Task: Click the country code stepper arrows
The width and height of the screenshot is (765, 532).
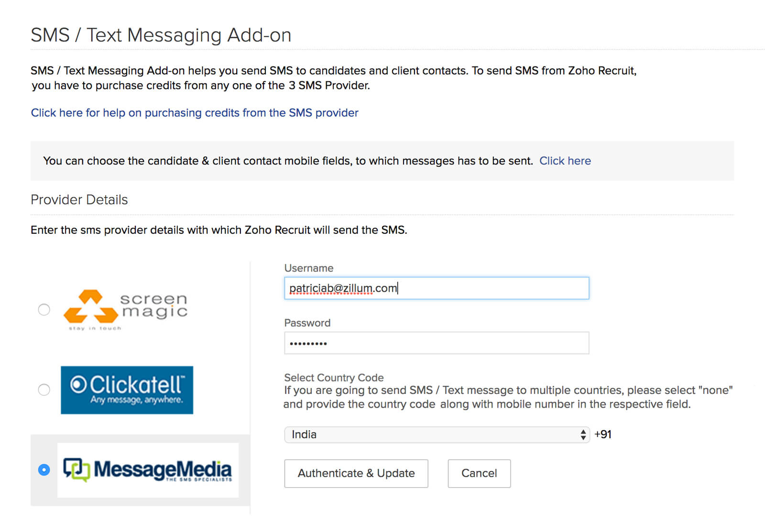Action: coord(583,434)
